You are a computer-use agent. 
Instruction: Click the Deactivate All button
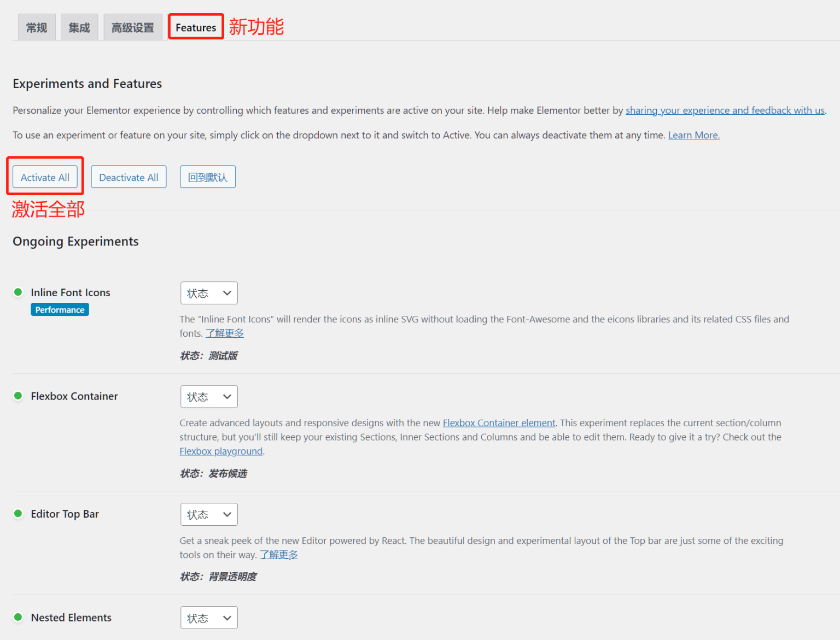pyautogui.click(x=129, y=177)
